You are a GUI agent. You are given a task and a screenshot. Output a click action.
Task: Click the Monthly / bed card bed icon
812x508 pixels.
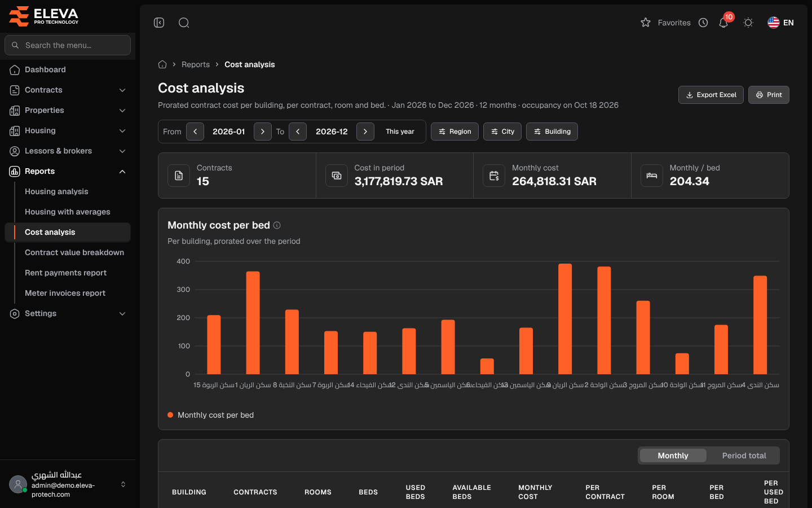pos(652,176)
